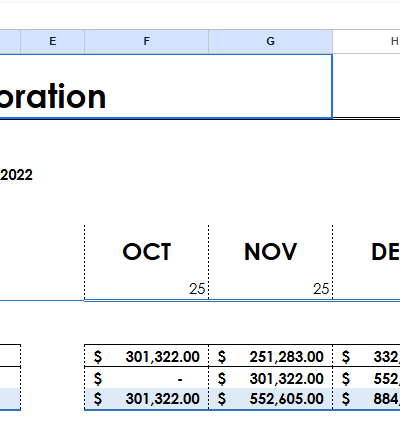This screenshot has width=400, height=439.
Task: Select column G header
Action: click(270, 41)
